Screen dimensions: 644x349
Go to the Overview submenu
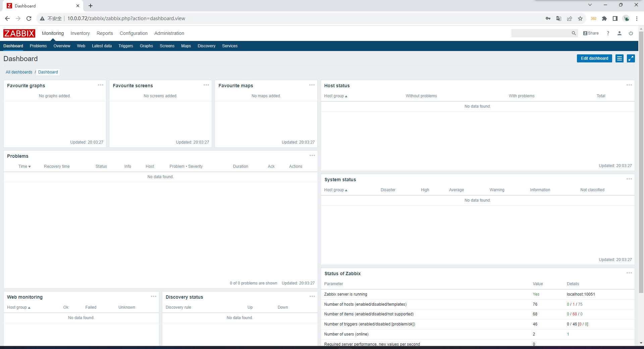pyautogui.click(x=62, y=46)
